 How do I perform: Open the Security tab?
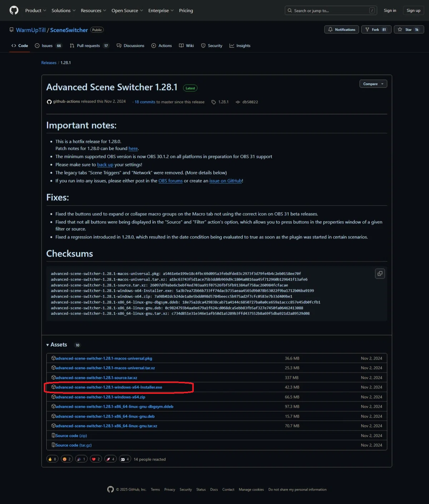(212, 46)
